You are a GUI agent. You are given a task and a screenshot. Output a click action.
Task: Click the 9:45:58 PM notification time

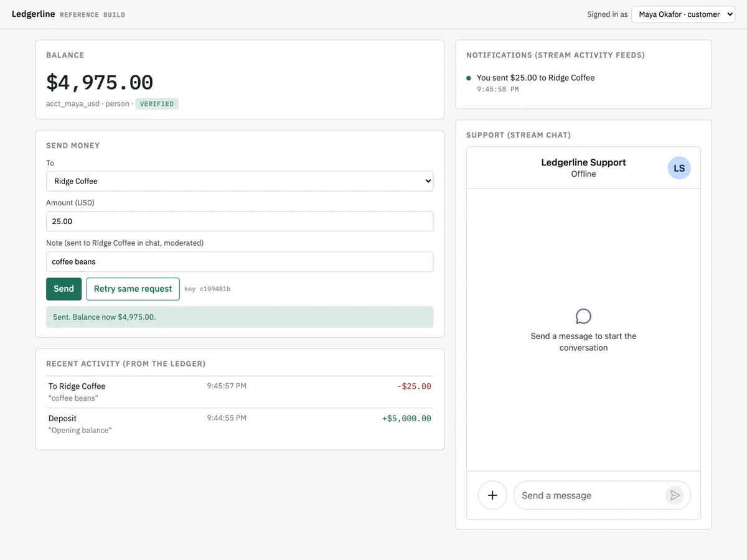[498, 90]
